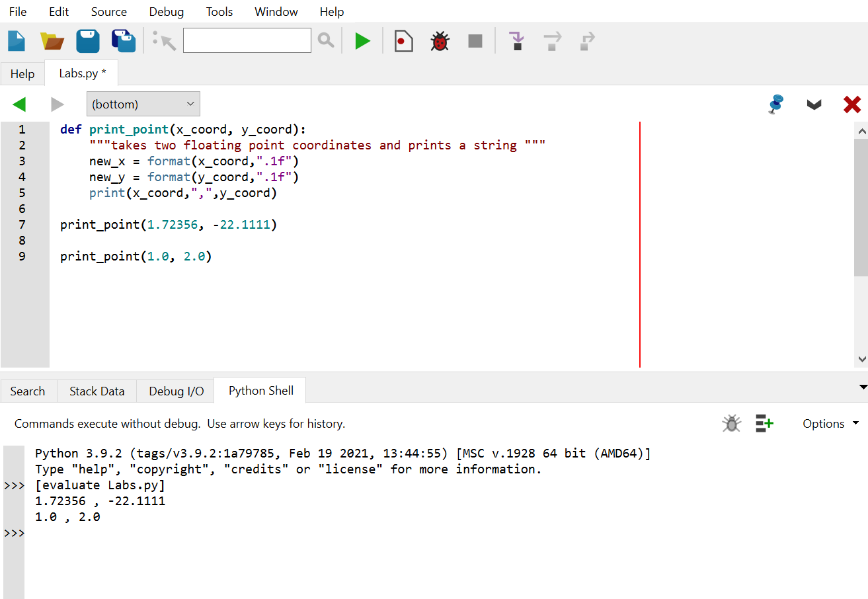The height and width of the screenshot is (599, 868).
Task: Open an existing file from the toolbar
Action: pyautogui.click(x=52, y=40)
